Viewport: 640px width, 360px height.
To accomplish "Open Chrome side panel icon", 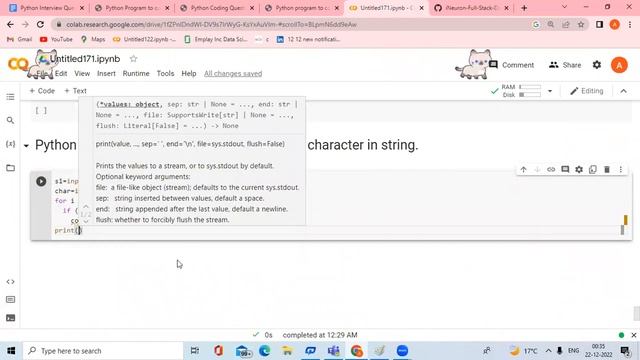I will tap(599, 24).
